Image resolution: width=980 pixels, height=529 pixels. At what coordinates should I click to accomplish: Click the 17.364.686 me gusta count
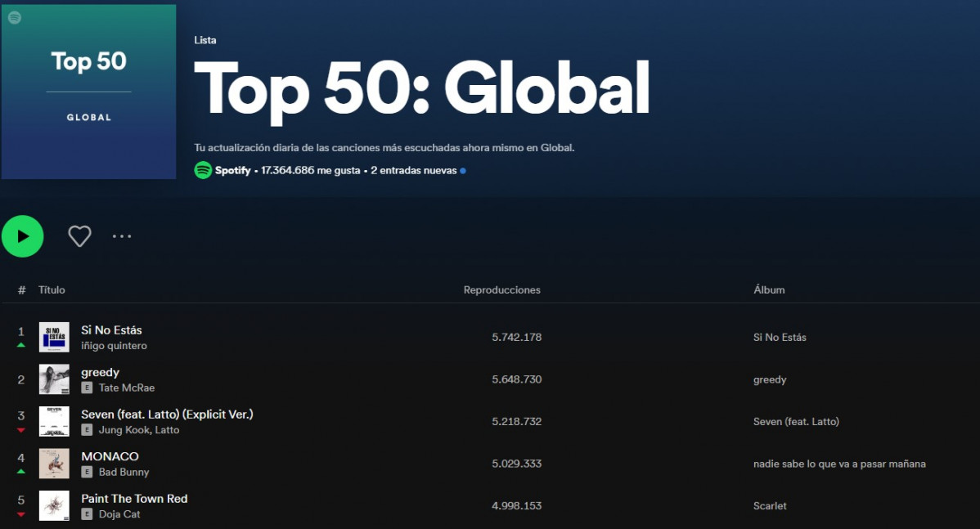coord(311,171)
